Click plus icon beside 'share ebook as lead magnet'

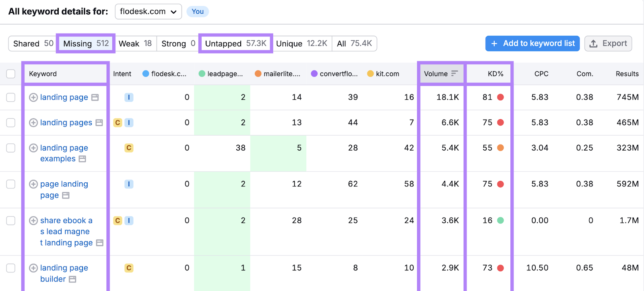pos(33,221)
